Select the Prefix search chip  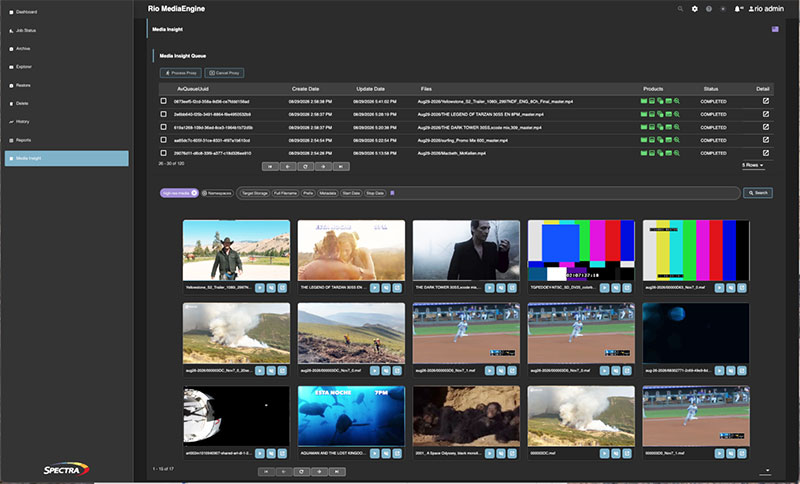coord(308,193)
